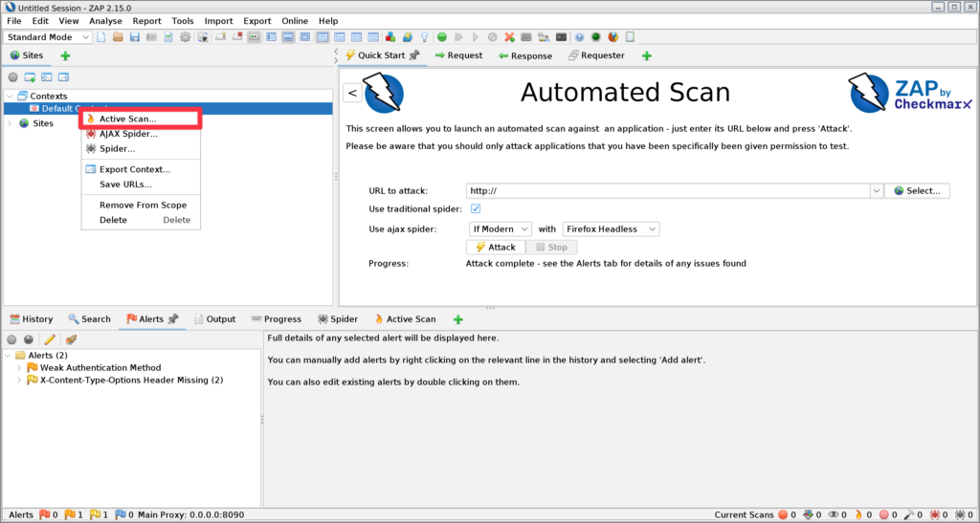Switch to the Requester tab

point(596,54)
